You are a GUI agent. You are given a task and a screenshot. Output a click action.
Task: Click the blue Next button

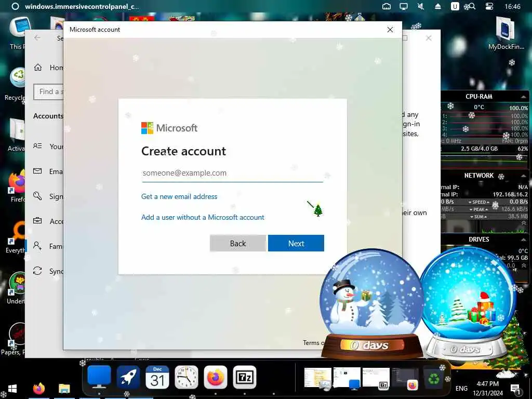point(296,243)
